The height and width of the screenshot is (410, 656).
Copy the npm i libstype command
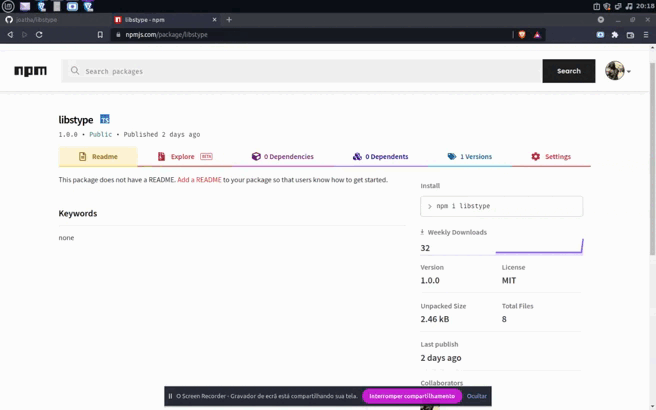click(501, 206)
